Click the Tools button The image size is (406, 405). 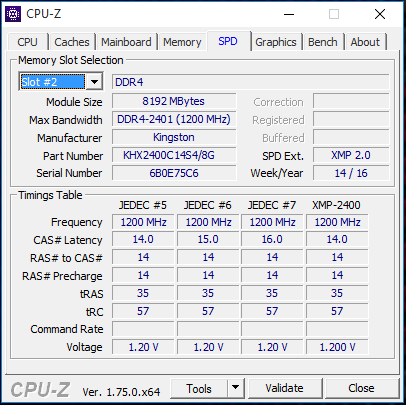coord(199,388)
